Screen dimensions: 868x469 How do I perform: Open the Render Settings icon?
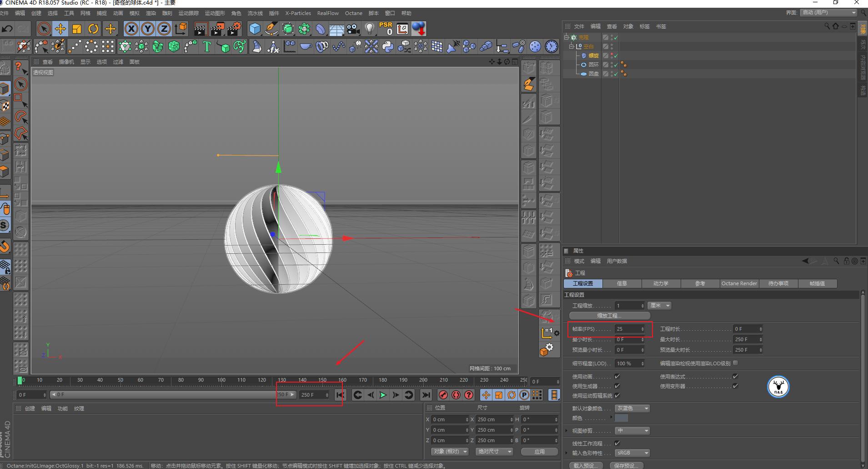pos(233,29)
